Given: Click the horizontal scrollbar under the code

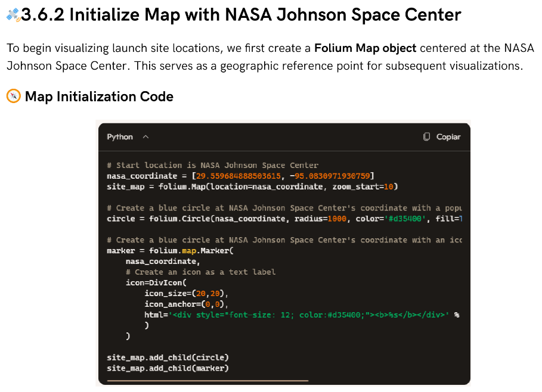Looking at the screenshot, I should 207,381.
